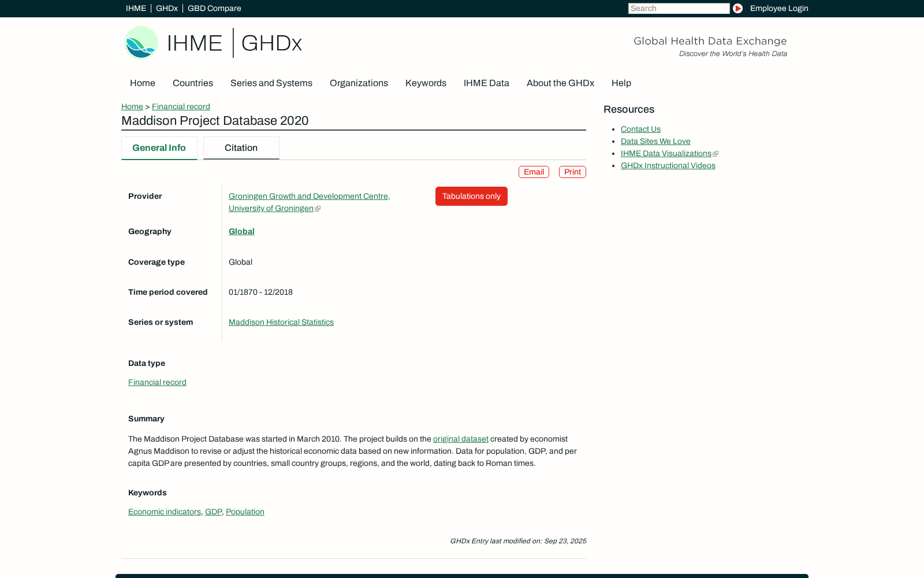Open GHDx Instructional Videos link
The height and width of the screenshot is (578, 924).
(x=668, y=165)
